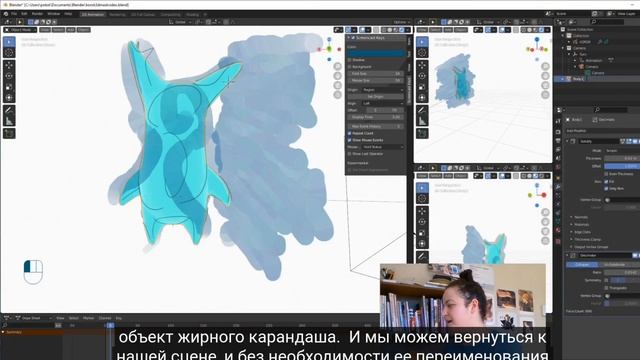Expand the Edge Data subpanel

(x=582, y=232)
